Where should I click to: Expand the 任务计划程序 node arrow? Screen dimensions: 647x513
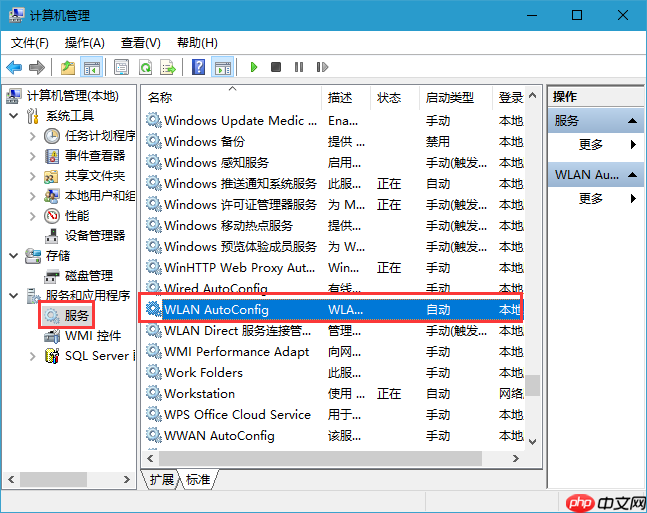[33, 136]
